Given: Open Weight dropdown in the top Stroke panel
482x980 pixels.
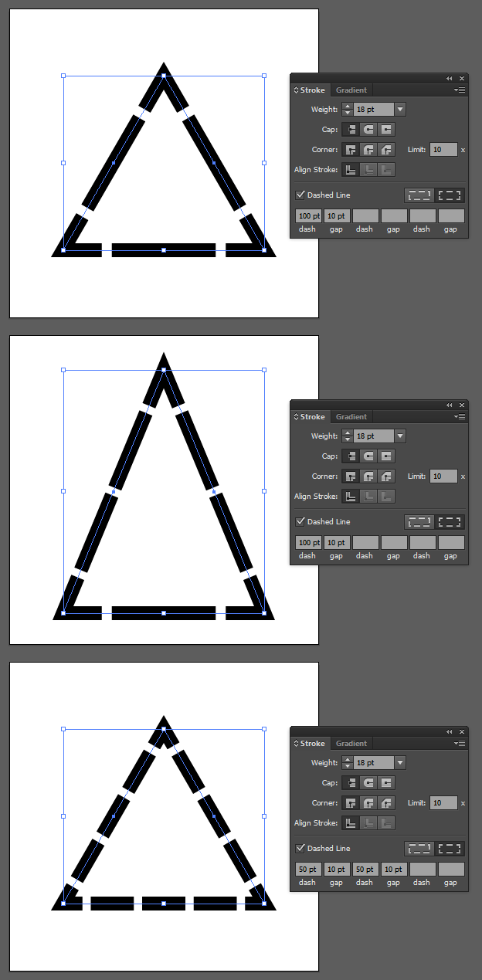Looking at the screenshot, I should tap(400, 110).
